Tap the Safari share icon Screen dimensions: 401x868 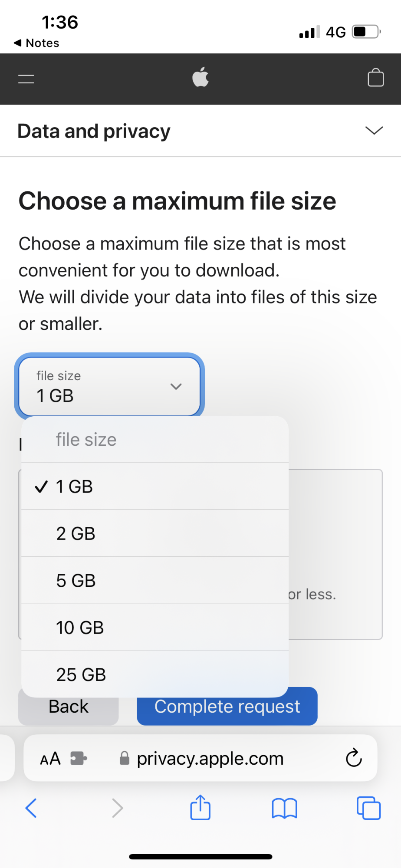coord(200,808)
